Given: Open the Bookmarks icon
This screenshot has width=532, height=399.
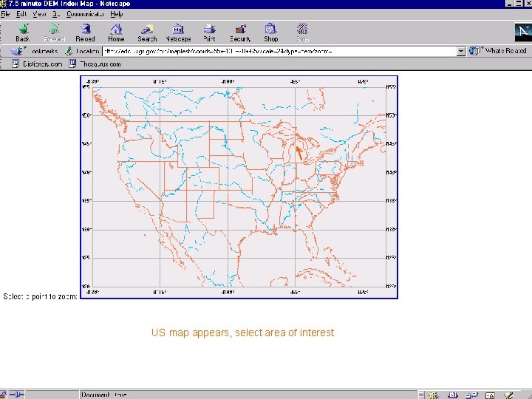Looking at the screenshot, I should tap(17, 51).
